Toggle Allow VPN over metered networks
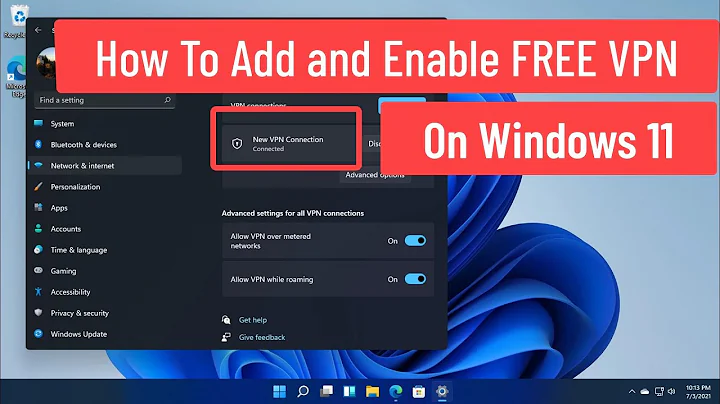The height and width of the screenshot is (404, 720). click(415, 241)
